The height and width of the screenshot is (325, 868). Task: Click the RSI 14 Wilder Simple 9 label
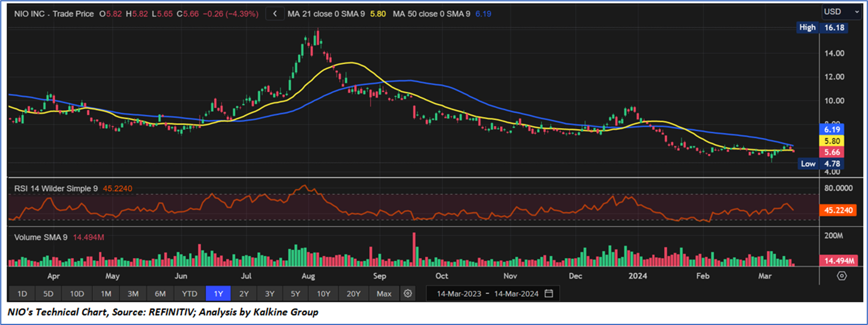(x=56, y=188)
